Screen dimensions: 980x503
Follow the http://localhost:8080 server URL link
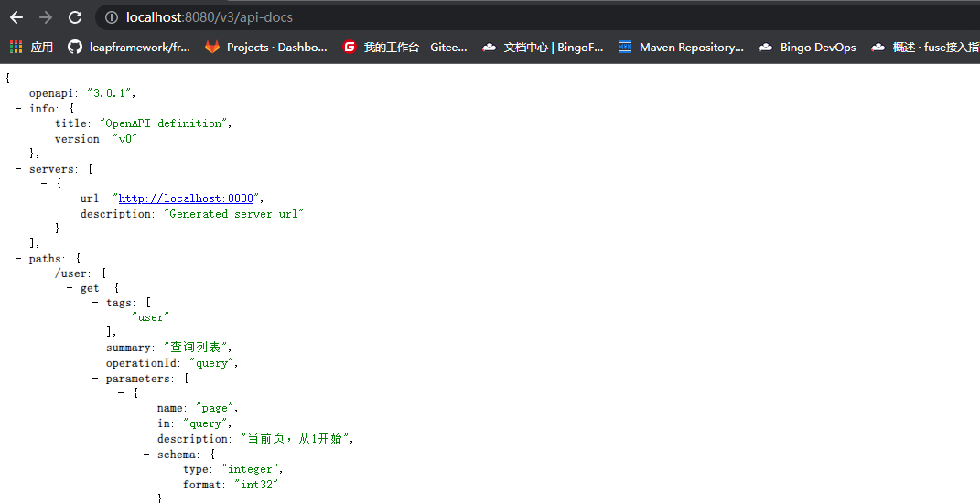(x=186, y=198)
